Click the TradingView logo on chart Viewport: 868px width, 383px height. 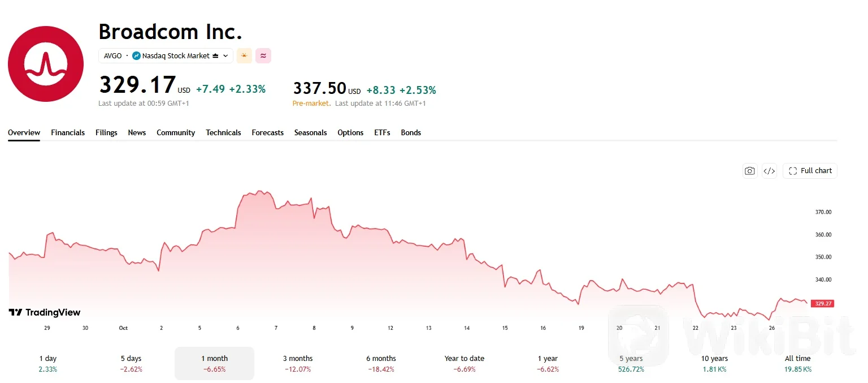tap(45, 312)
